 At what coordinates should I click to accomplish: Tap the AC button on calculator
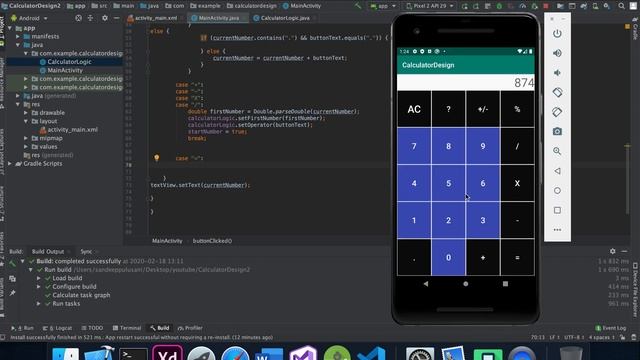[414, 109]
